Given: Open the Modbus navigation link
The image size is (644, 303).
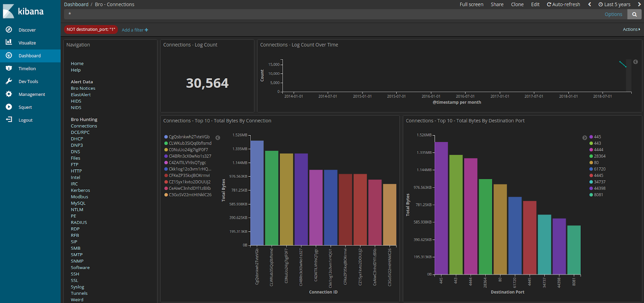Looking at the screenshot, I should 79,197.
